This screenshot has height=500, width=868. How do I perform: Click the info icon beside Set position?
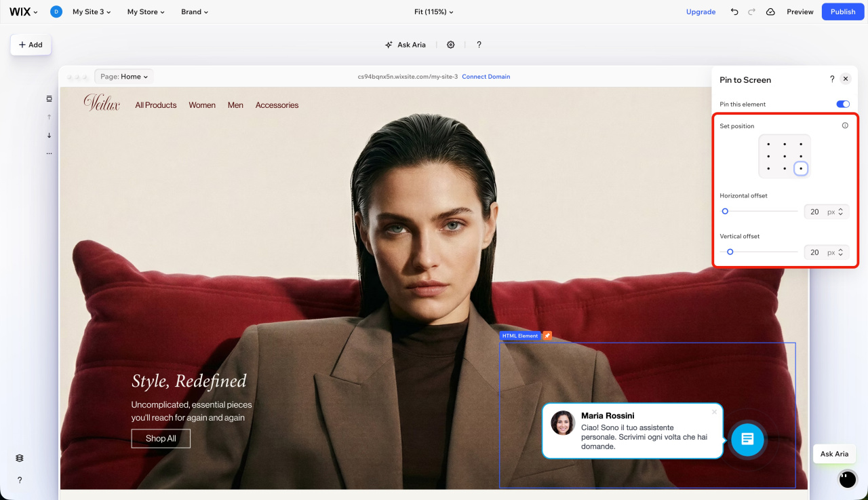844,126
